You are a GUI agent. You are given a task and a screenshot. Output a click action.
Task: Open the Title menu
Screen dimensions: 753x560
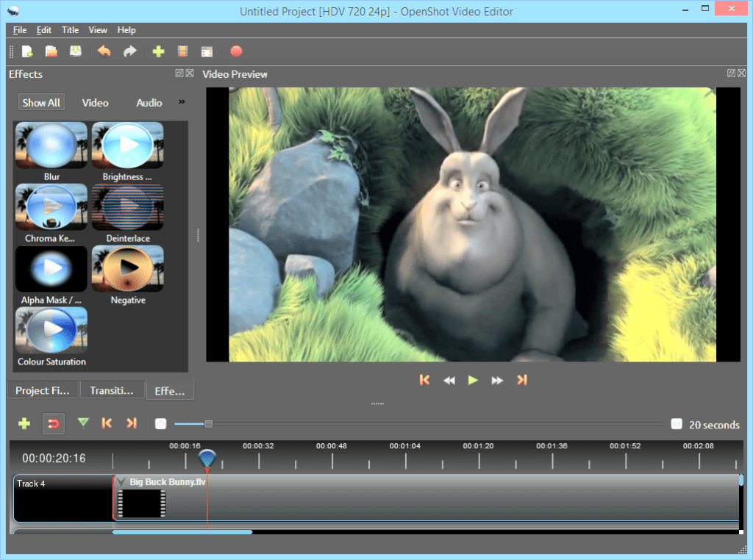pos(71,30)
